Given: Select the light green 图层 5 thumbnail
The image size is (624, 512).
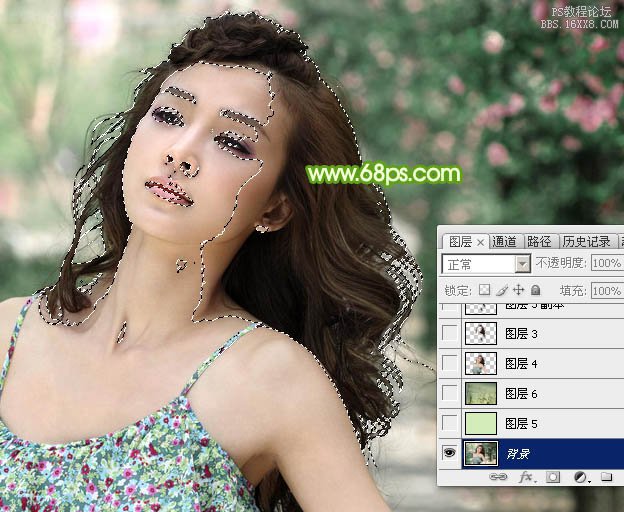Looking at the screenshot, I should click(x=481, y=423).
